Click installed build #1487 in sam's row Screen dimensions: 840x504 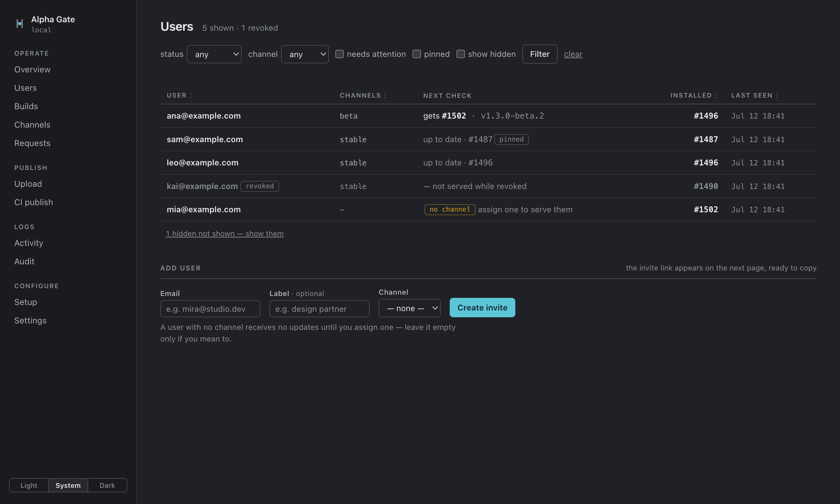coord(706,139)
